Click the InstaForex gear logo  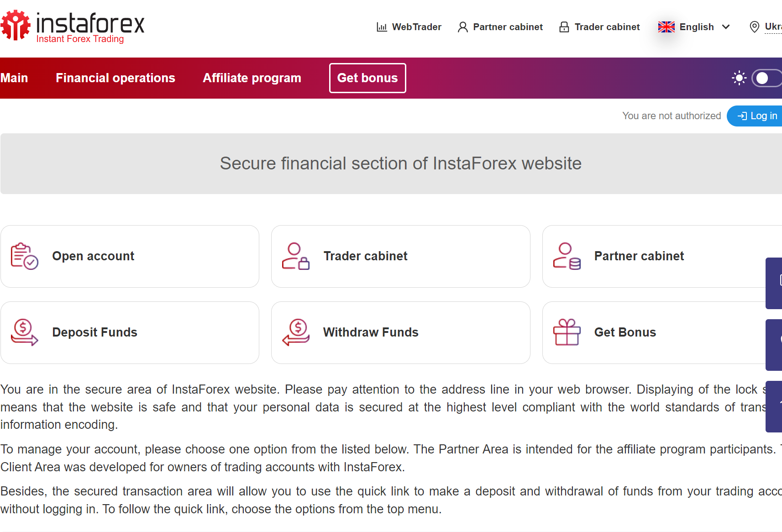(16, 25)
